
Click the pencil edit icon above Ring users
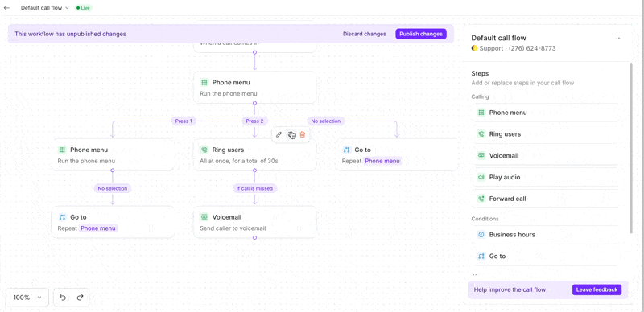coord(279,134)
